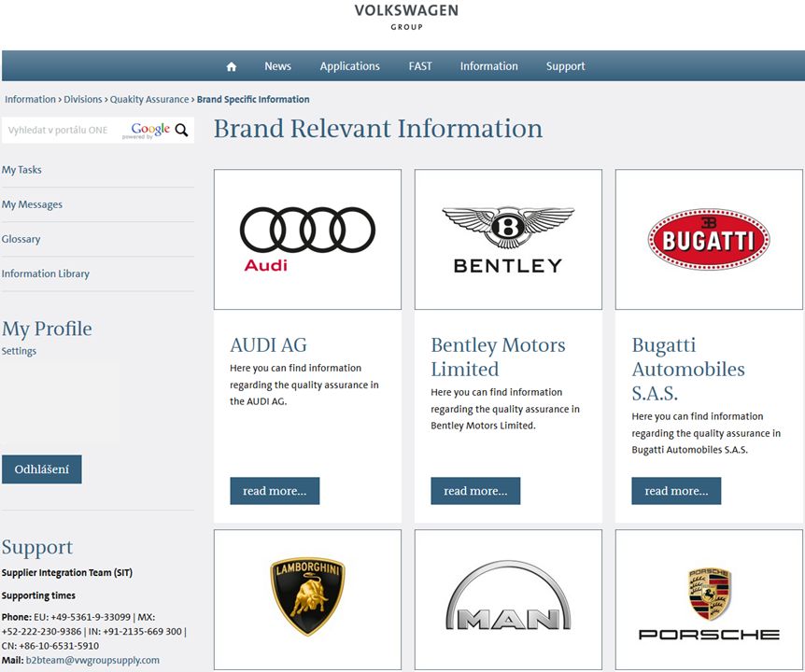Screen dimensions: 805x672
Task: Open the Bentley winged logo tile
Action: (508, 240)
